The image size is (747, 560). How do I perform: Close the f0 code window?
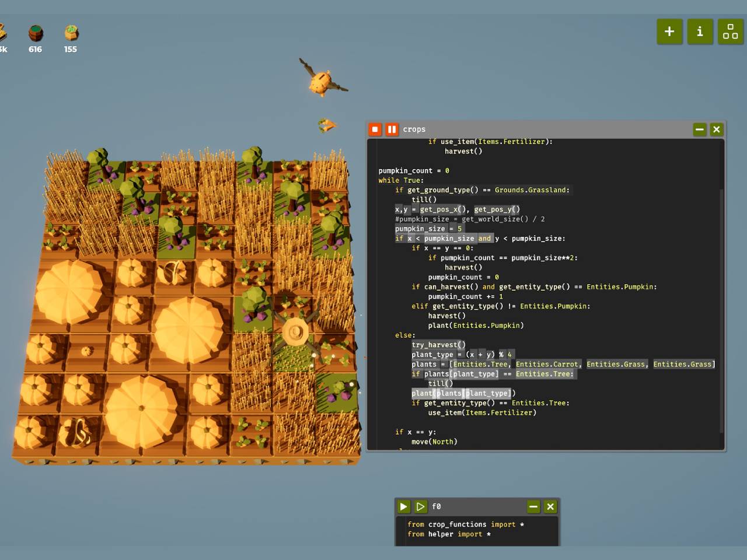click(550, 506)
